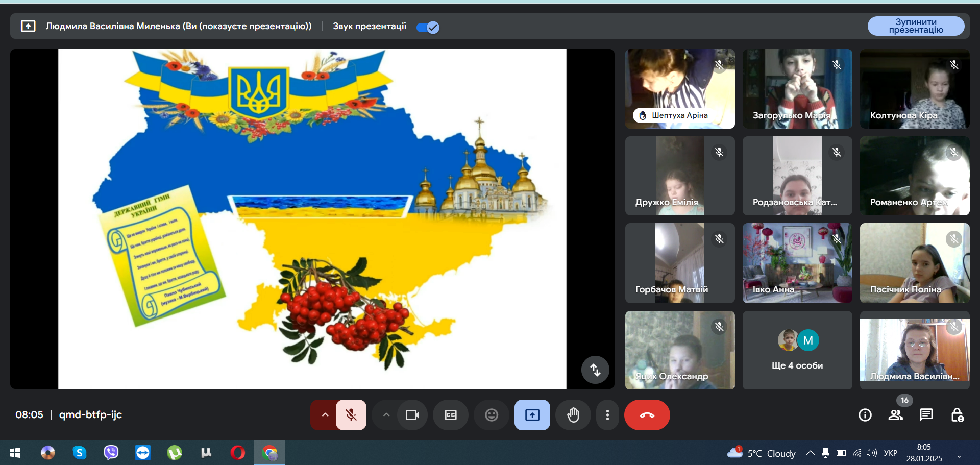The height and width of the screenshot is (465, 980).
Task: Raise hand in the meeting
Action: click(x=573, y=415)
